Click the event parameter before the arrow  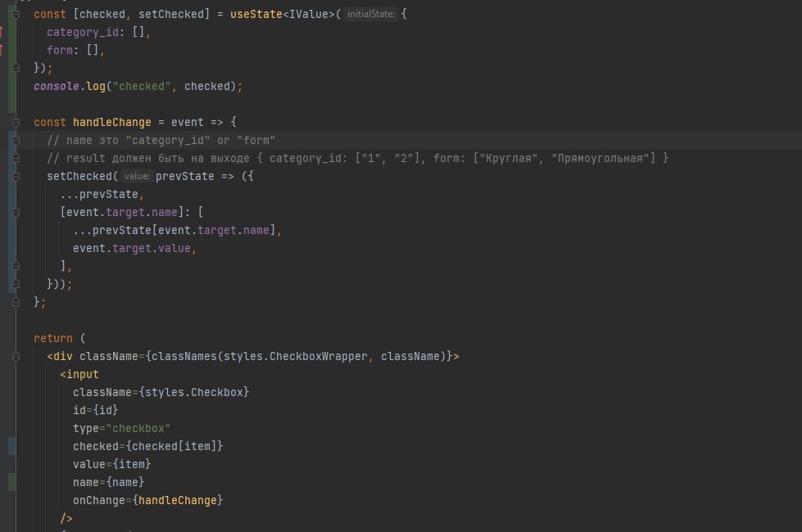tap(188, 122)
